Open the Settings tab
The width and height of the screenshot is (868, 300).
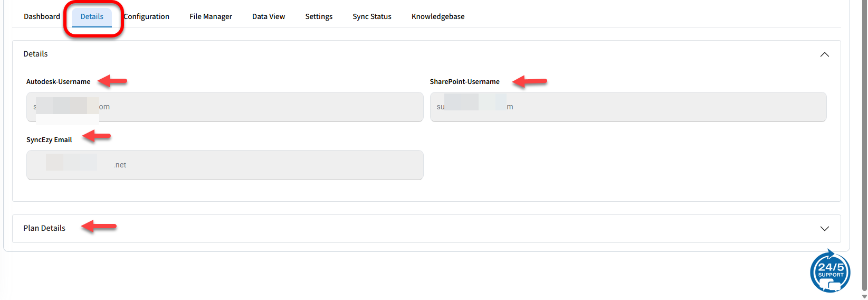(x=319, y=16)
